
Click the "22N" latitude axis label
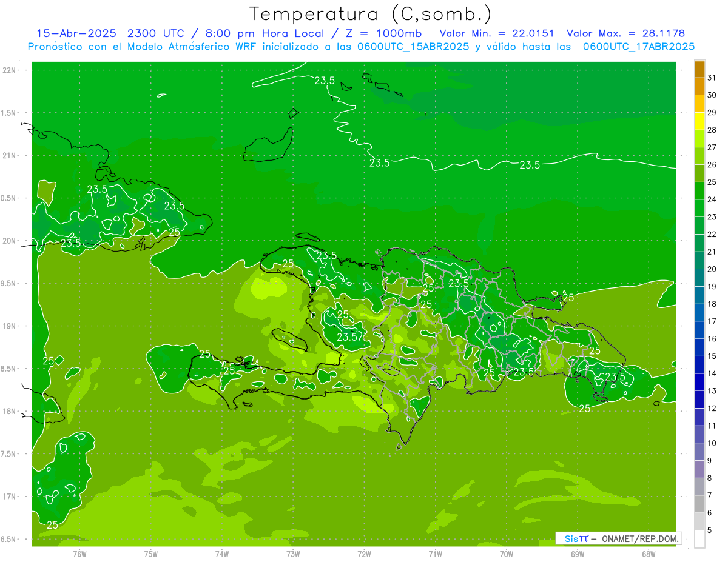pos(9,70)
